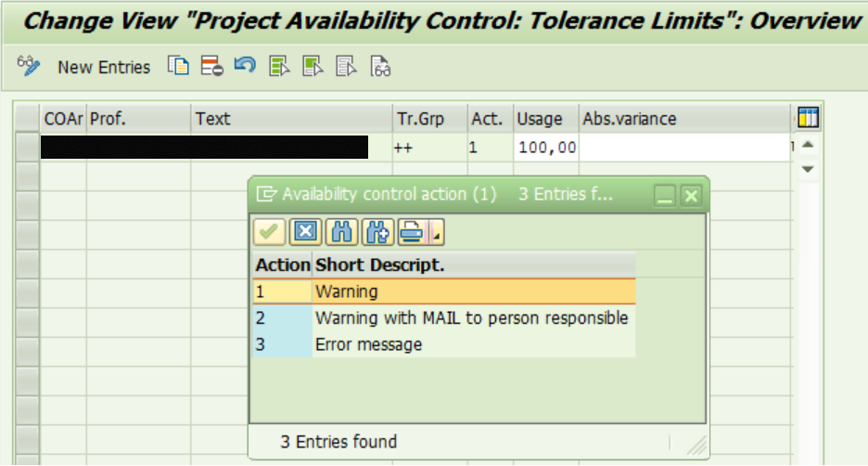Click the COAr column header

pyautogui.click(x=63, y=119)
